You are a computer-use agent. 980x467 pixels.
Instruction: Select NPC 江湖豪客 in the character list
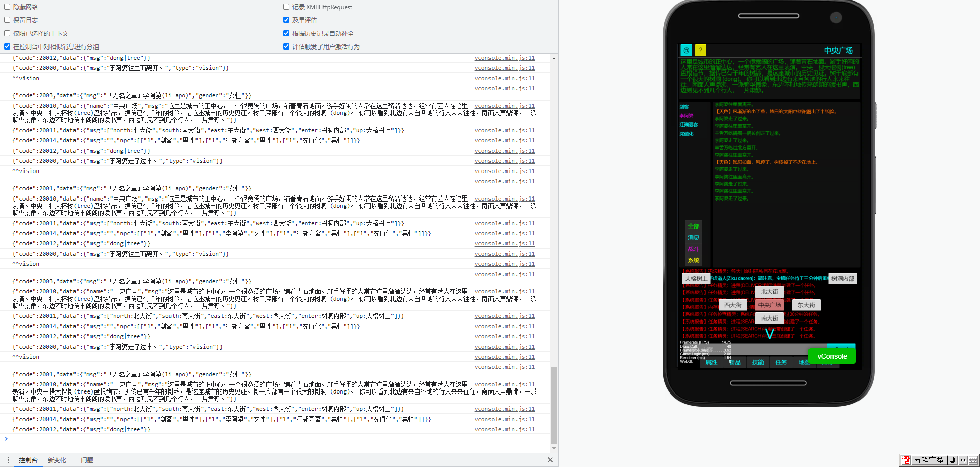(x=689, y=125)
